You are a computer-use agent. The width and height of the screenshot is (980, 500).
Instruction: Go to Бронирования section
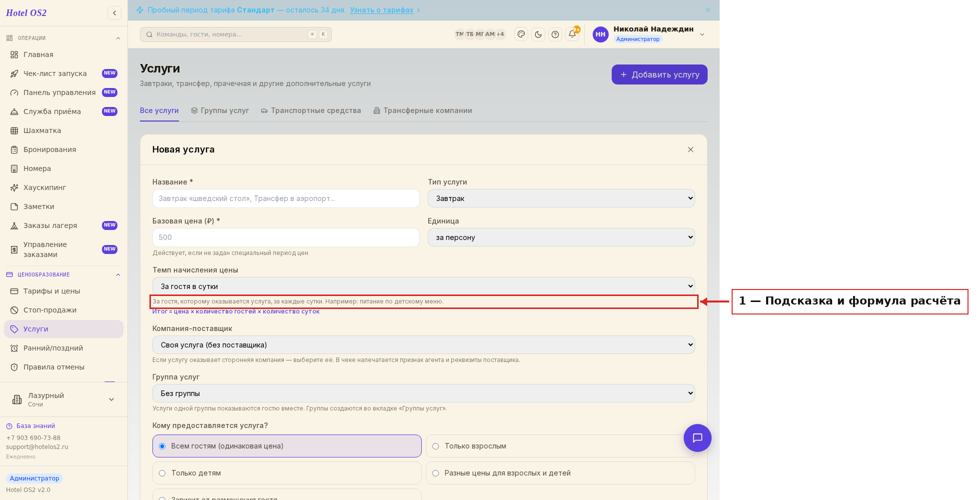point(63,149)
